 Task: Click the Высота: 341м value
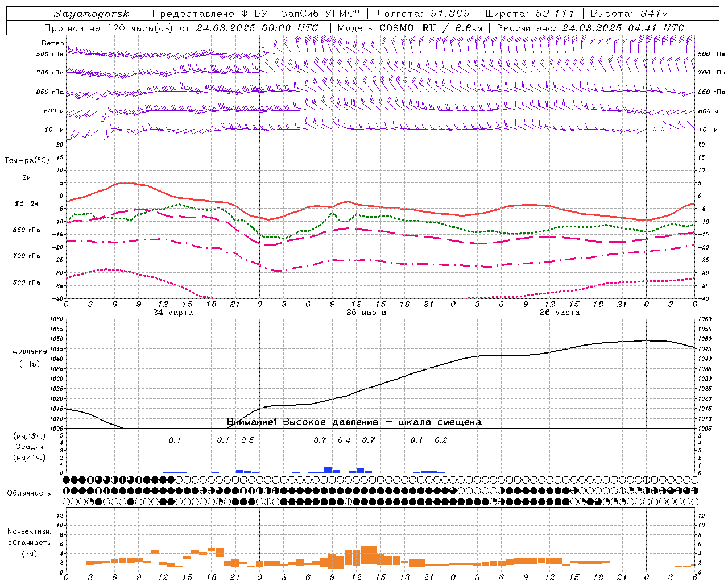pyautogui.click(x=629, y=14)
